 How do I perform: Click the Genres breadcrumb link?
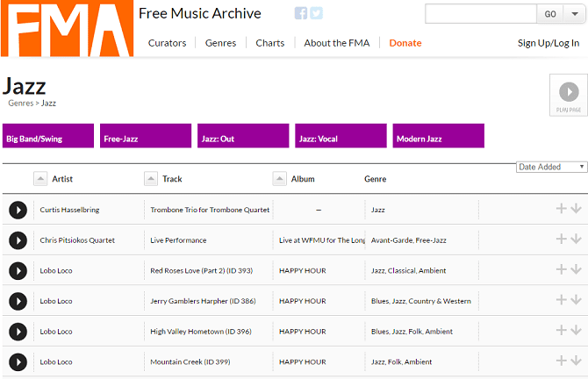click(x=21, y=104)
